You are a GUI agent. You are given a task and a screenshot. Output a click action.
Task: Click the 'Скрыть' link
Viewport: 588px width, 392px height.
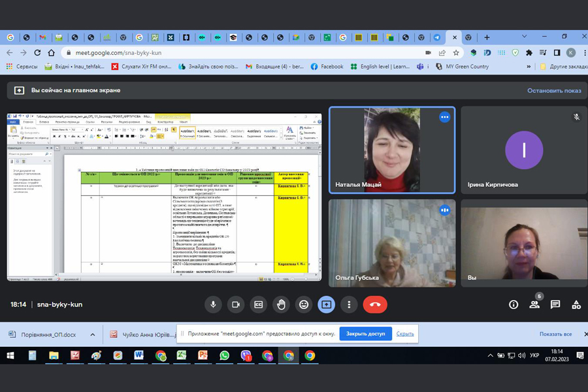click(x=405, y=334)
